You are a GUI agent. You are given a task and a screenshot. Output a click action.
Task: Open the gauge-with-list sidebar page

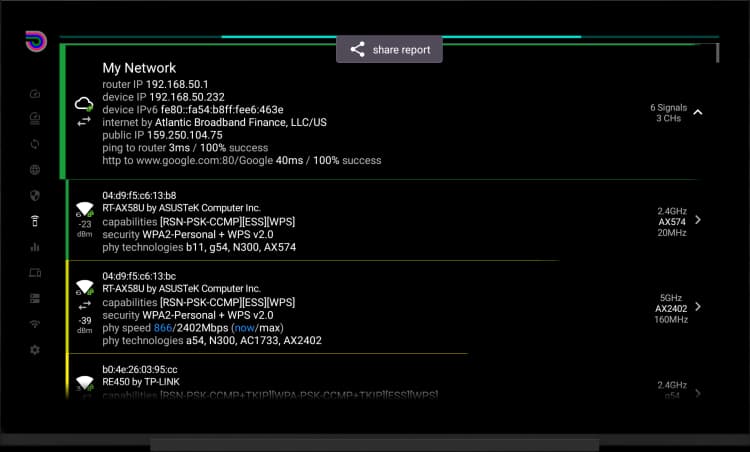pyautogui.click(x=35, y=118)
